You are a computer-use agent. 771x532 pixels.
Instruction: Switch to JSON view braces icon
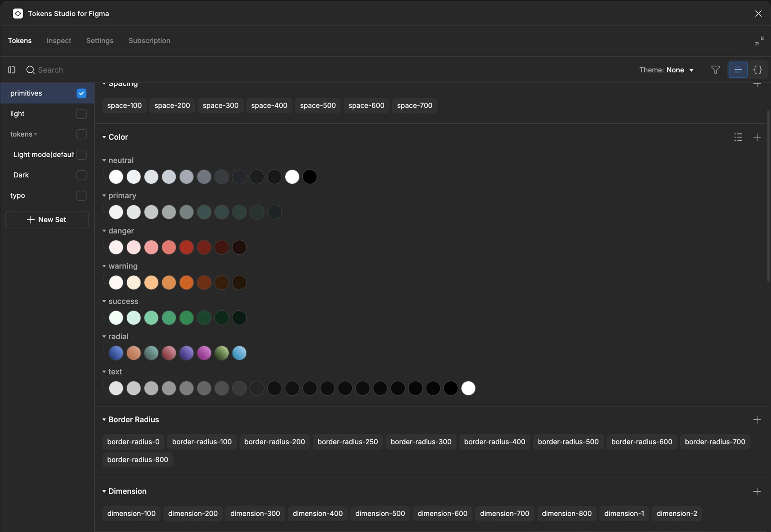pos(758,70)
